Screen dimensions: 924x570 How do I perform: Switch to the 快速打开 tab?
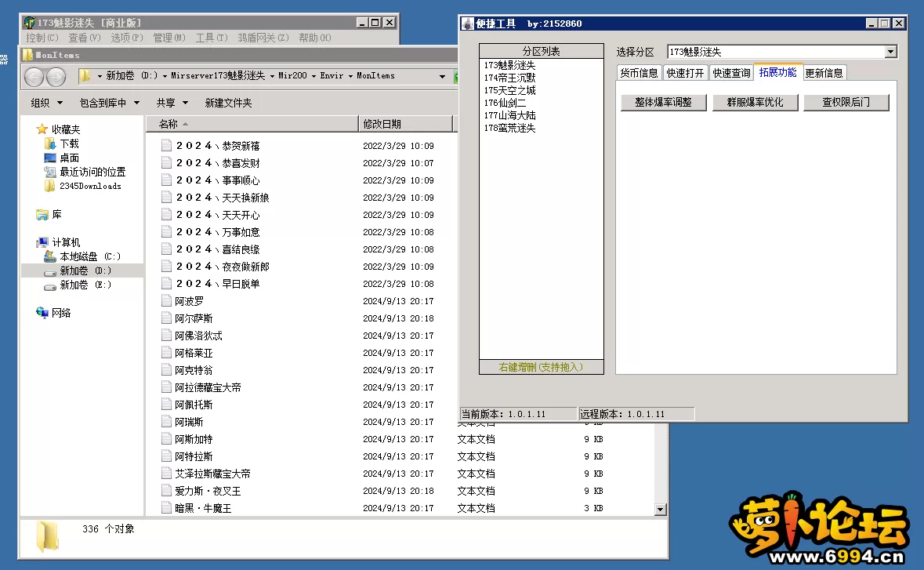(685, 72)
